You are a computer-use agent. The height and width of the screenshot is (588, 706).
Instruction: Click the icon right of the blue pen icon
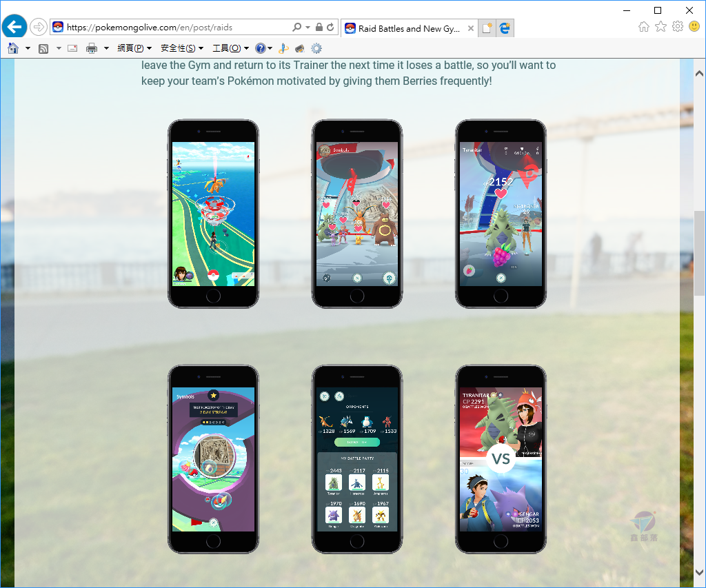pyautogui.click(x=300, y=48)
